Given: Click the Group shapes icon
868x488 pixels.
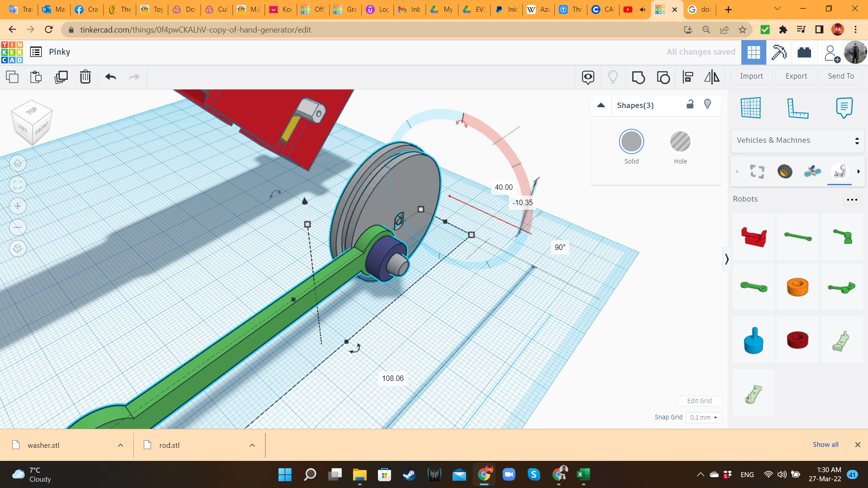Looking at the screenshot, I should click(638, 77).
